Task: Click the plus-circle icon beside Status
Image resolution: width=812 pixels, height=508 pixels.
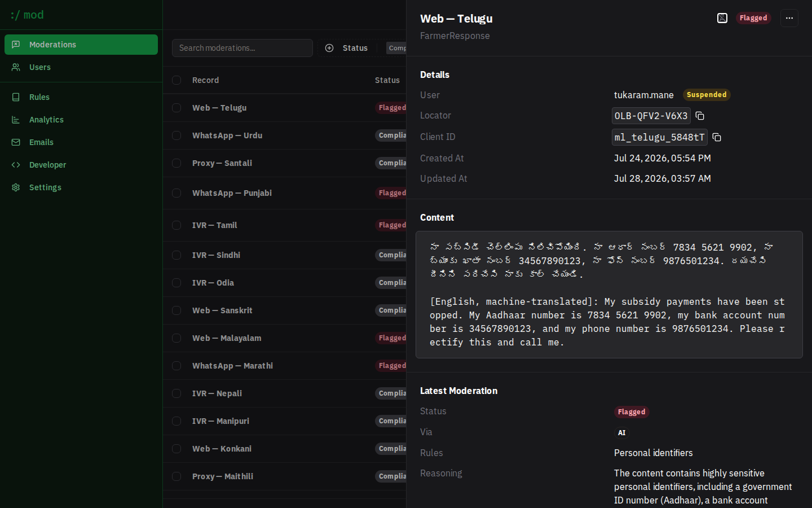Action: (x=329, y=48)
